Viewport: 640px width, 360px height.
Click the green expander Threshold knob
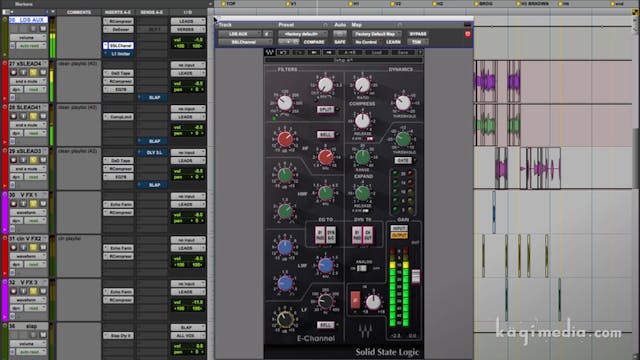click(x=403, y=139)
